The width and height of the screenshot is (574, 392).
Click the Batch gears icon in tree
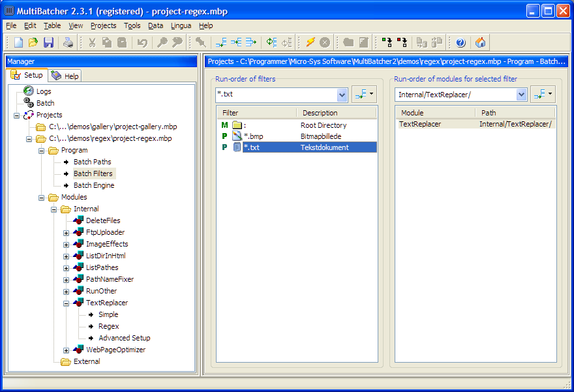(29, 103)
